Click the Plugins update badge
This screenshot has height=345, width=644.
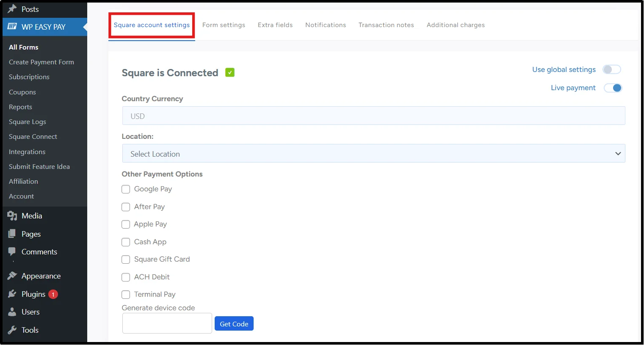coord(53,294)
